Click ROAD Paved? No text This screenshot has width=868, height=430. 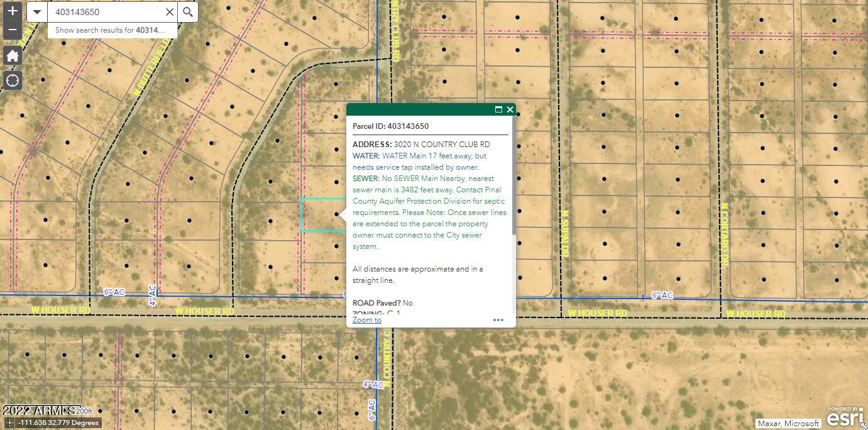[x=383, y=303]
